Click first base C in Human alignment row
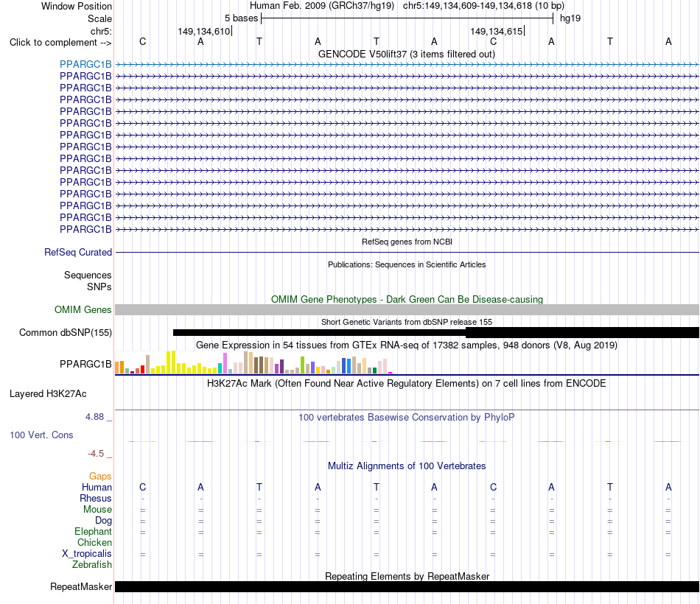 (142, 487)
